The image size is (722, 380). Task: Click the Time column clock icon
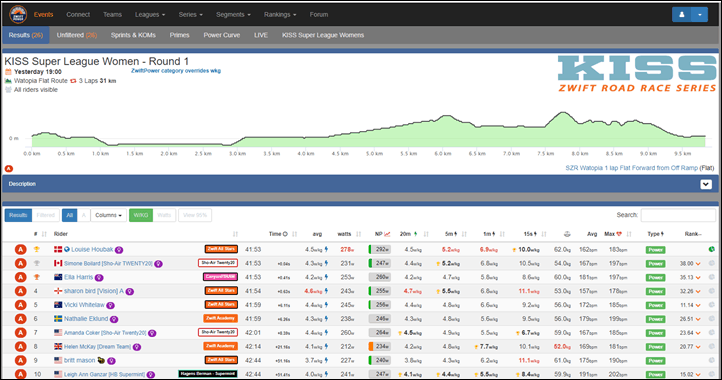point(285,234)
